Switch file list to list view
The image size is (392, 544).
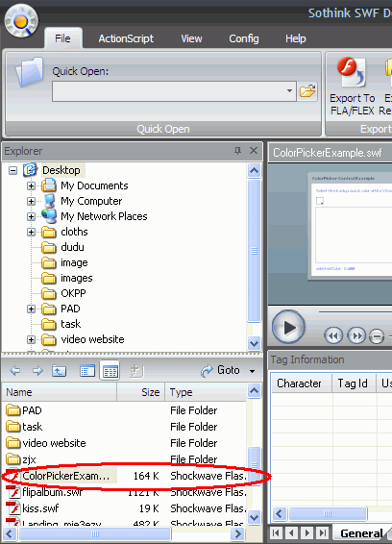pos(87,371)
